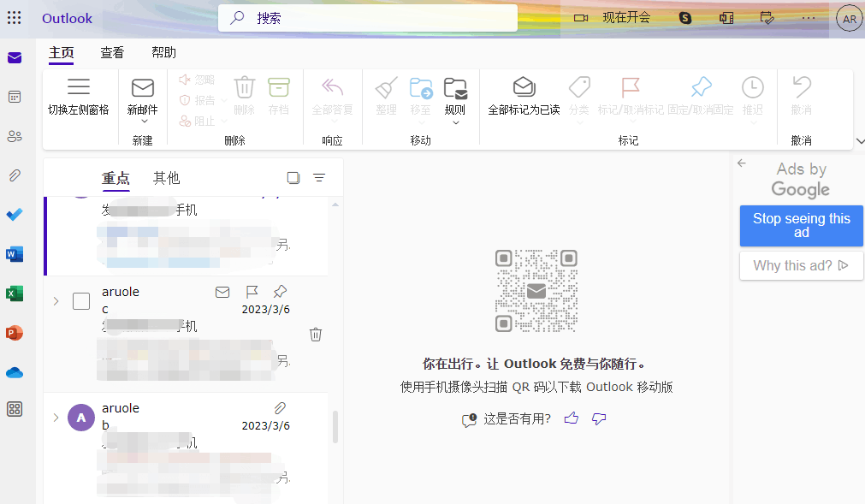
Task: Click the Ads panel back arrow
Action: pyautogui.click(x=742, y=163)
